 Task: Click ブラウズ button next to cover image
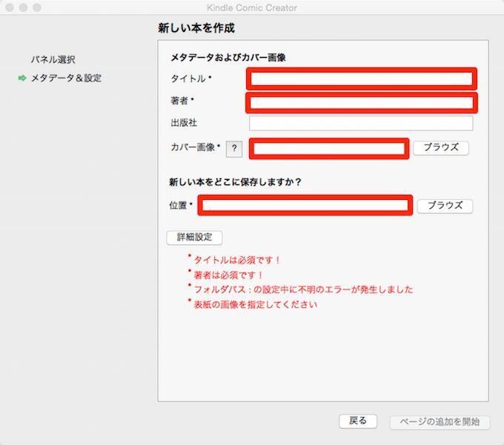(x=441, y=148)
